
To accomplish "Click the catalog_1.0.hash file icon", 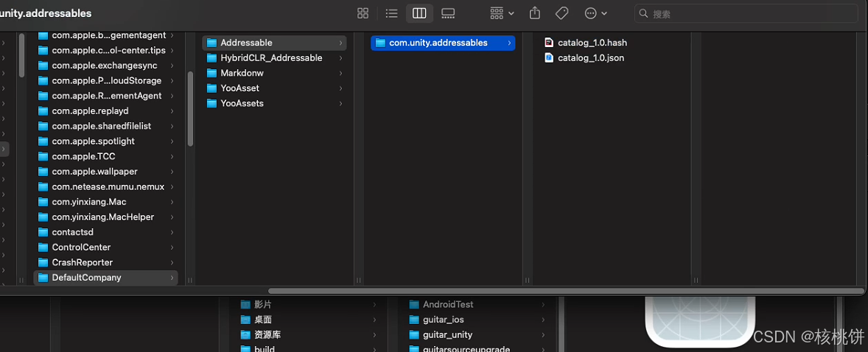I will pyautogui.click(x=549, y=43).
